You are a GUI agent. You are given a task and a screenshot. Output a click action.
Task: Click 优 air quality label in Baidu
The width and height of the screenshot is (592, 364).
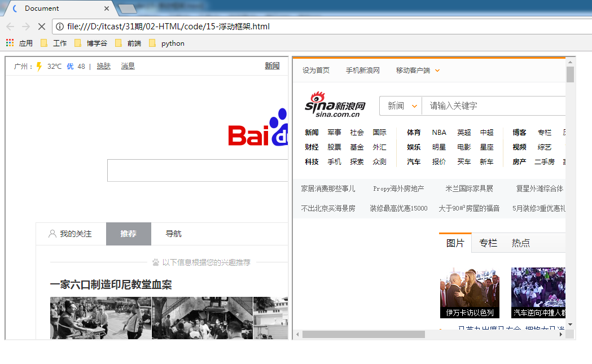coord(70,67)
